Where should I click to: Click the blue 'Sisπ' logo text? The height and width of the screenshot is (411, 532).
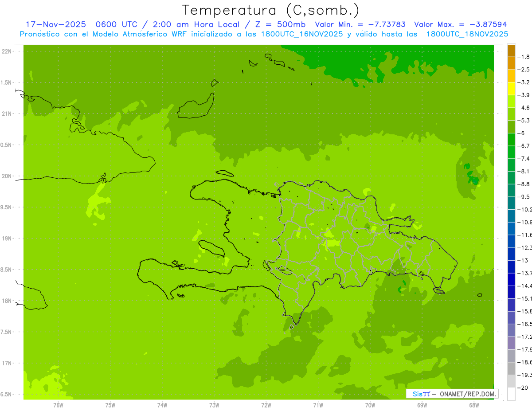[x=421, y=394]
